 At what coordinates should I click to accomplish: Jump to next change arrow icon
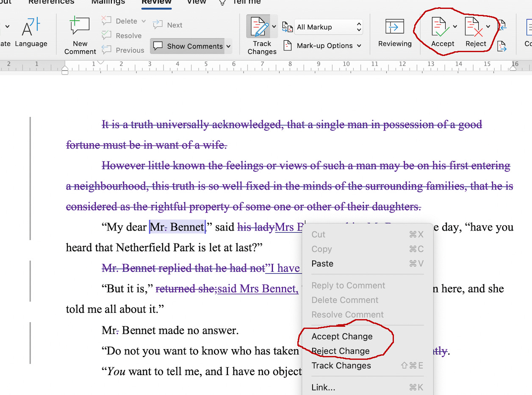pyautogui.click(x=502, y=46)
